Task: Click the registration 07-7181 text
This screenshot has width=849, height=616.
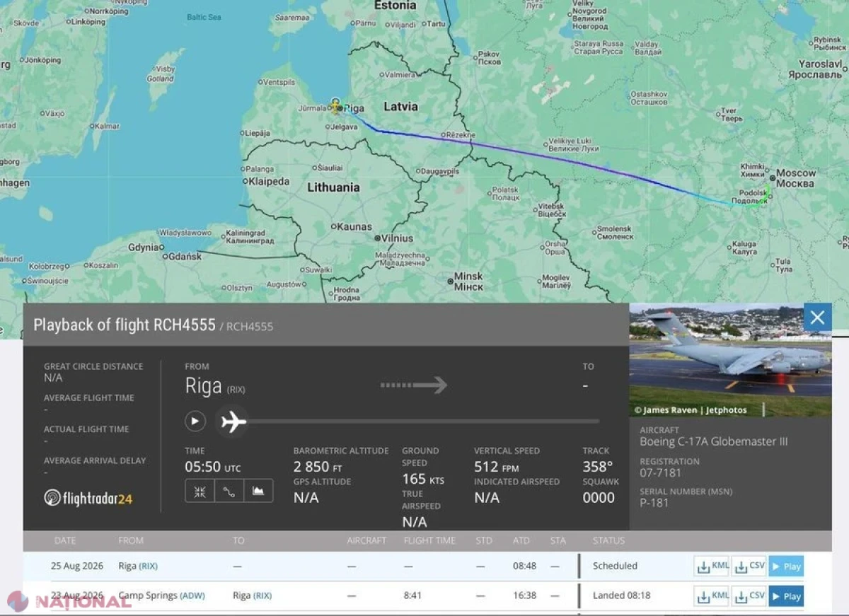Action: tap(660, 472)
